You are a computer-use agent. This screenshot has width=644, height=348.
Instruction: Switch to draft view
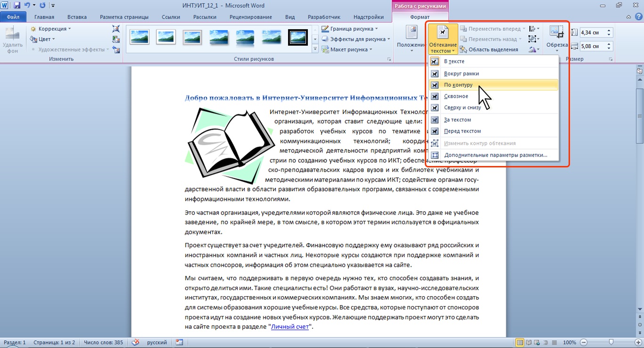553,342
